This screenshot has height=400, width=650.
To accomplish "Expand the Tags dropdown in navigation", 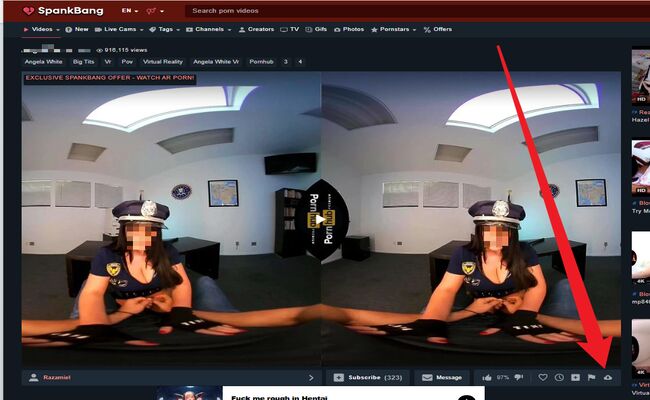I will [165, 29].
